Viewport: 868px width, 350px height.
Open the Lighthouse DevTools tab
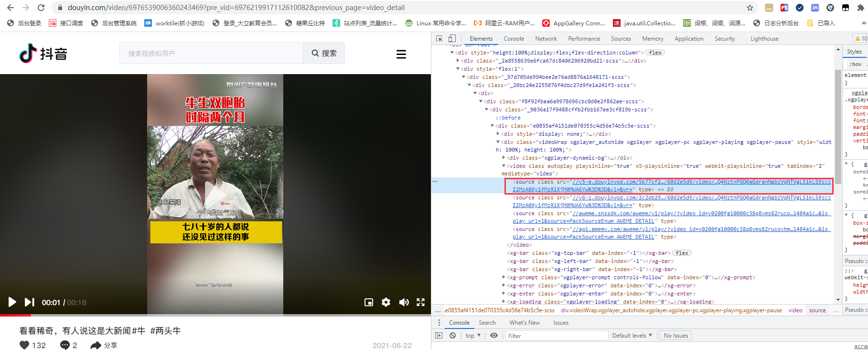coord(764,39)
